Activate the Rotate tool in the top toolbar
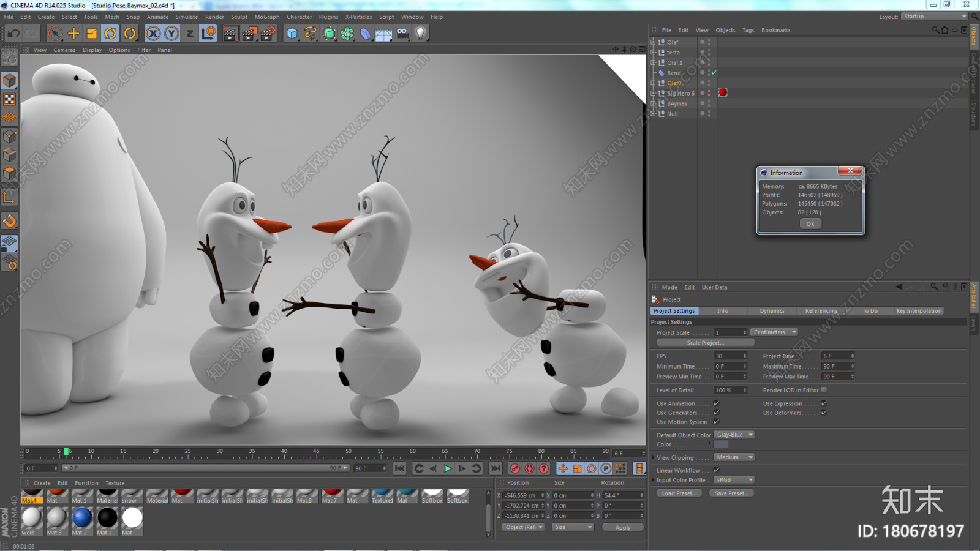The height and width of the screenshot is (551, 980). (110, 33)
